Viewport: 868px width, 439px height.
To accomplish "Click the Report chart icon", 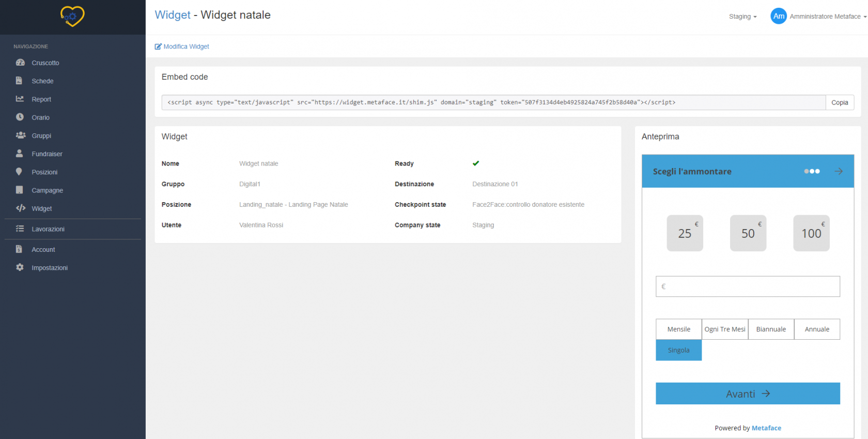I will [20, 99].
